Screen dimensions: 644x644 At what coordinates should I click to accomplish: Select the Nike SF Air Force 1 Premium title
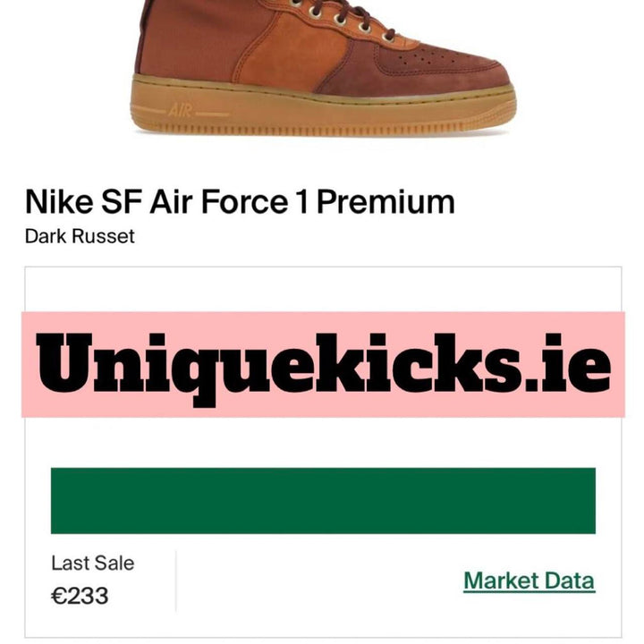(x=240, y=201)
